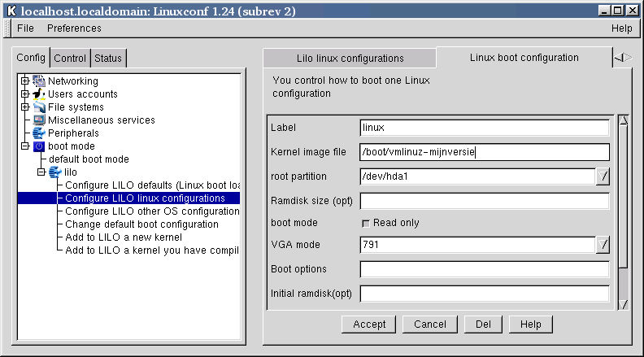Click the Kernel image file field
Viewport: 644px width, 357px height.
pyautogui.click(x=485, y=152)
